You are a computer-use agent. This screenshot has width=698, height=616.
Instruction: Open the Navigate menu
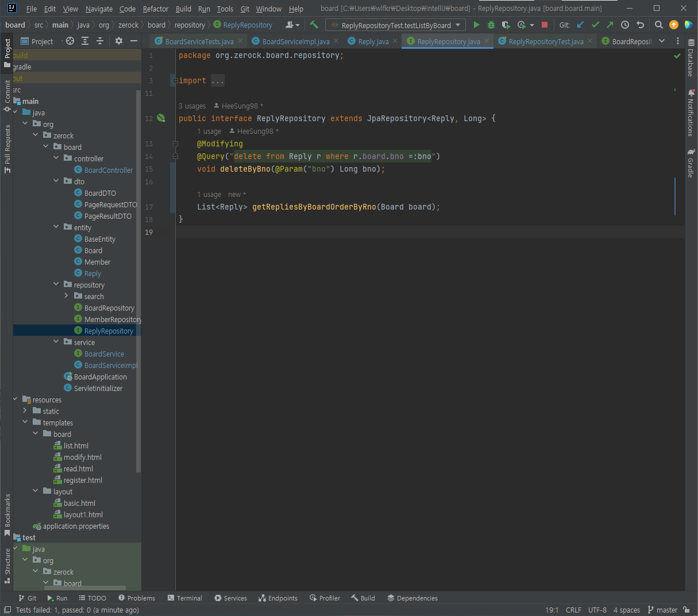[99, 9]
